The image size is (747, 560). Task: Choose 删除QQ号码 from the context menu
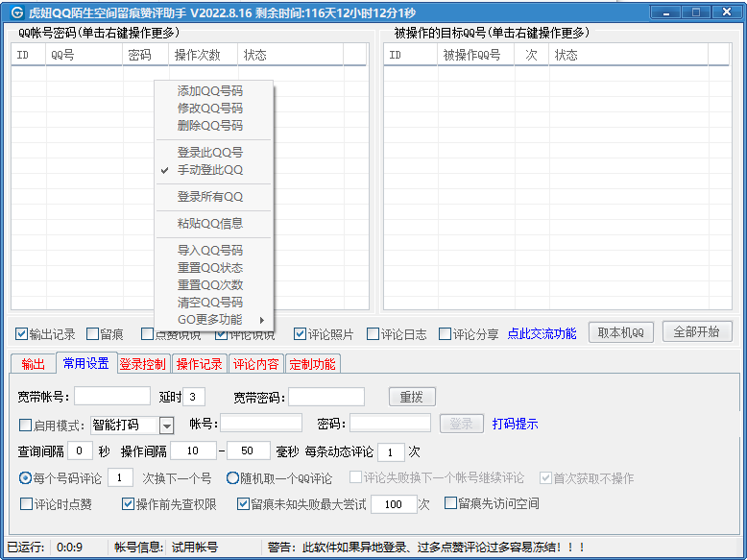pos(210,125)
